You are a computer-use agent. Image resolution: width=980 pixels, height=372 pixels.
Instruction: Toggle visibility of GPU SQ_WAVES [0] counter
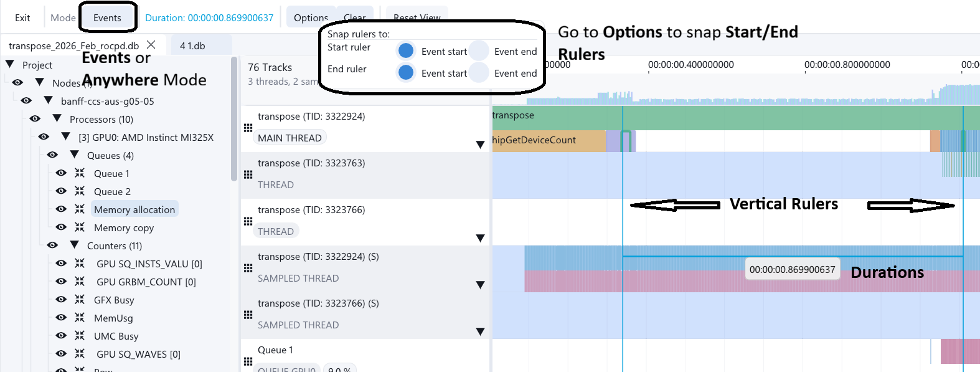click(61, 354)
